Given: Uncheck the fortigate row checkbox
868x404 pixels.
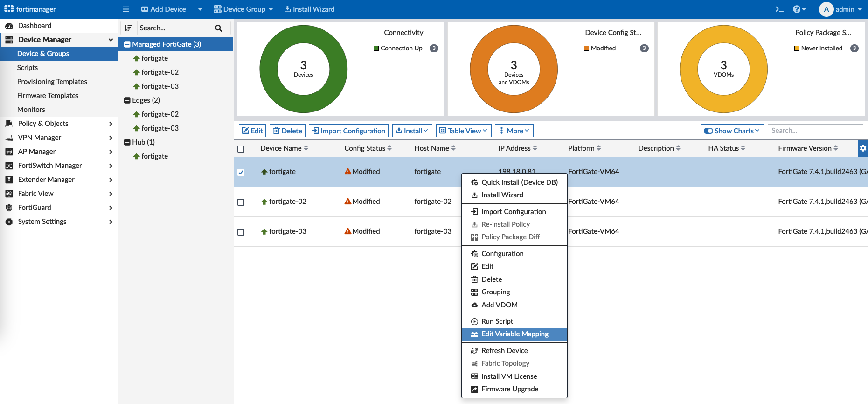Looking at the screenshot, I should [x=241, y=172].
